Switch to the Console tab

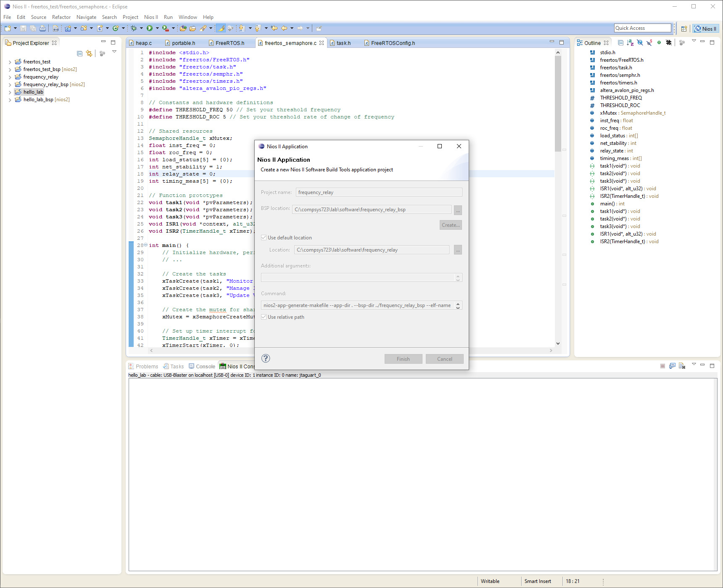pos(202,366)
